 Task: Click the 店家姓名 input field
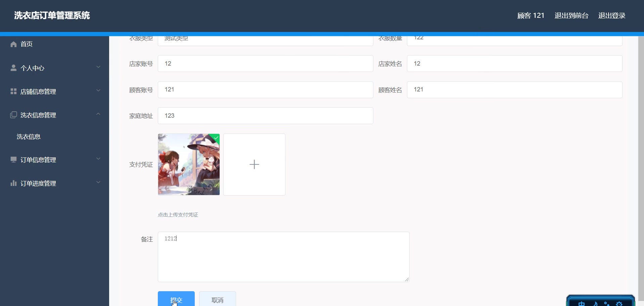click(x=515, y=64)
